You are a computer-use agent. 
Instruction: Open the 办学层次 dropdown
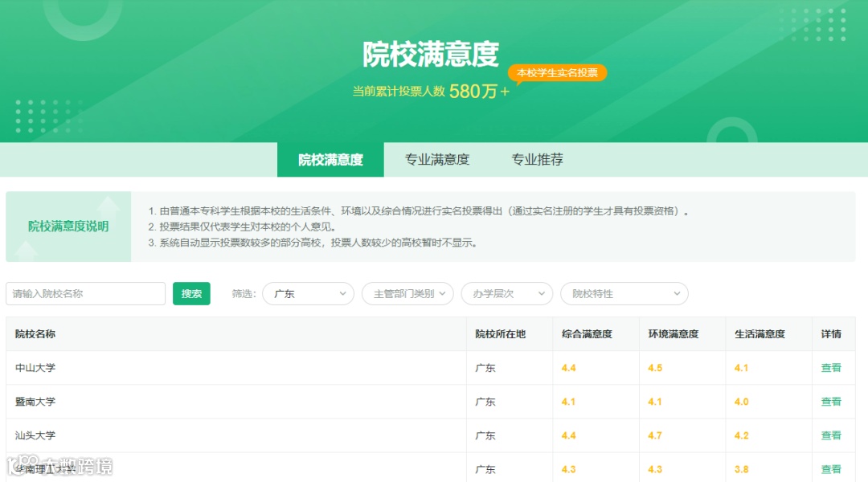(x=506, y=294)
